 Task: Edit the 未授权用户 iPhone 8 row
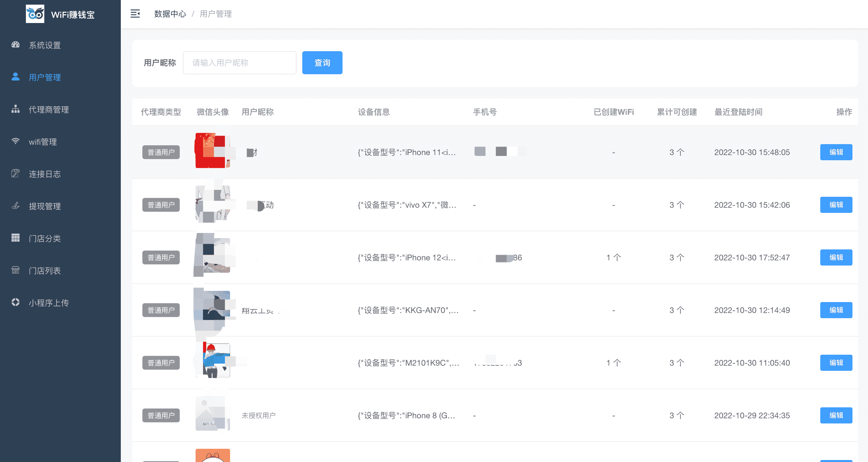click(x=836, y=415)
